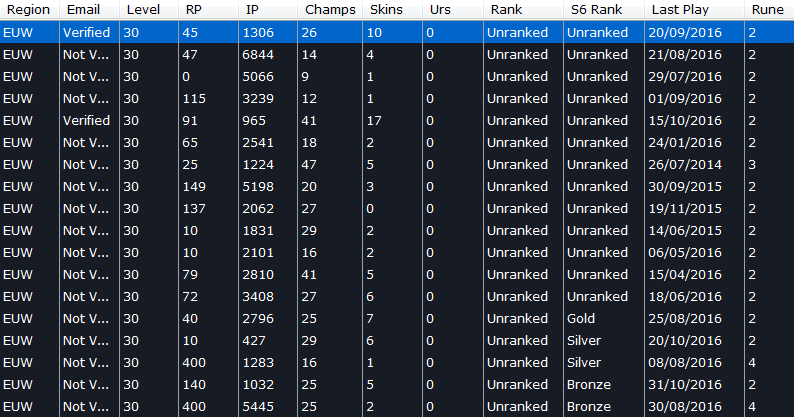Sort accounts by IP column header
This screenshot has height=417, width=794.
tap(268, 10)
